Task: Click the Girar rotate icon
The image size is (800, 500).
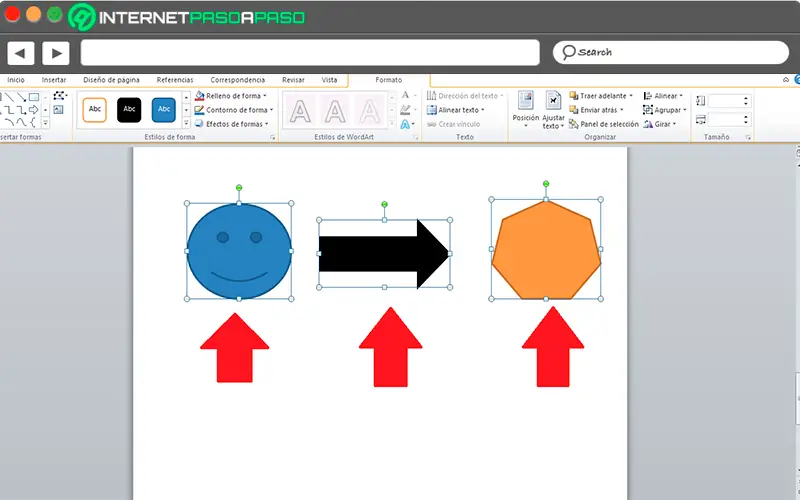Action: point(648,124)
